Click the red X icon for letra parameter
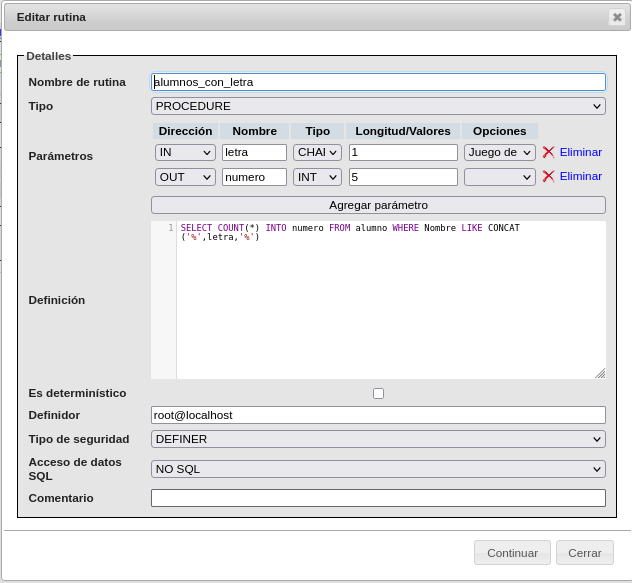The width and height of the screenshot is (632, 583). (548, 152)
